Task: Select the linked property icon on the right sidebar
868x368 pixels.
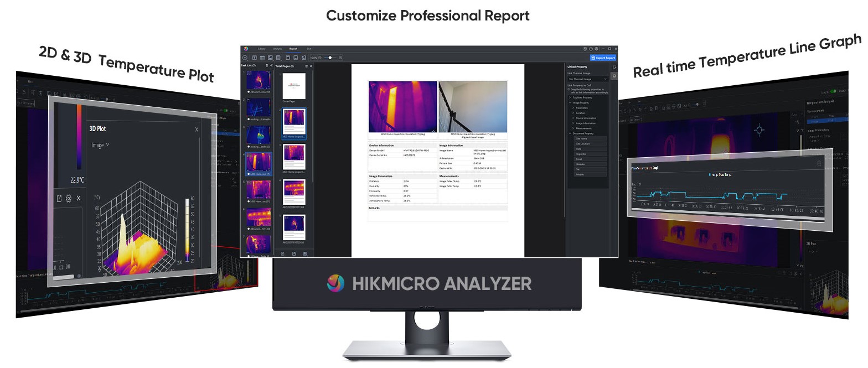Action: [614, 75]
